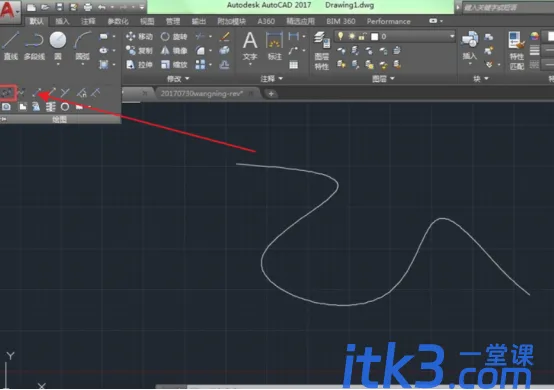This screenshot has width=554, height=390.
Task: Select the Arc (圆弧) tool
Action: (x=83, y=45)
